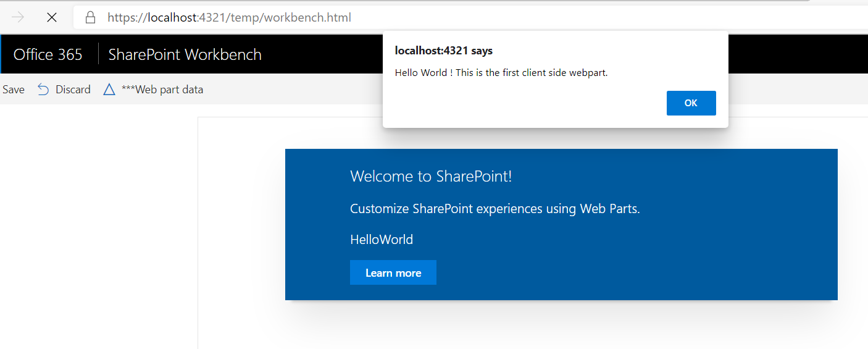Click the HelloWorld text in web part
Image resolution: width=868 pixels, height=349 pixels.
382,240
